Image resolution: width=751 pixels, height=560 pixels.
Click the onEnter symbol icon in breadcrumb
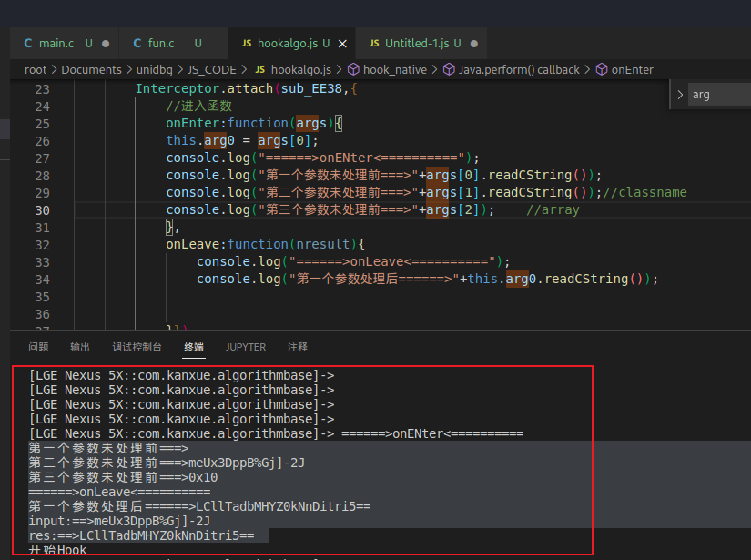[x=602, y=69]
